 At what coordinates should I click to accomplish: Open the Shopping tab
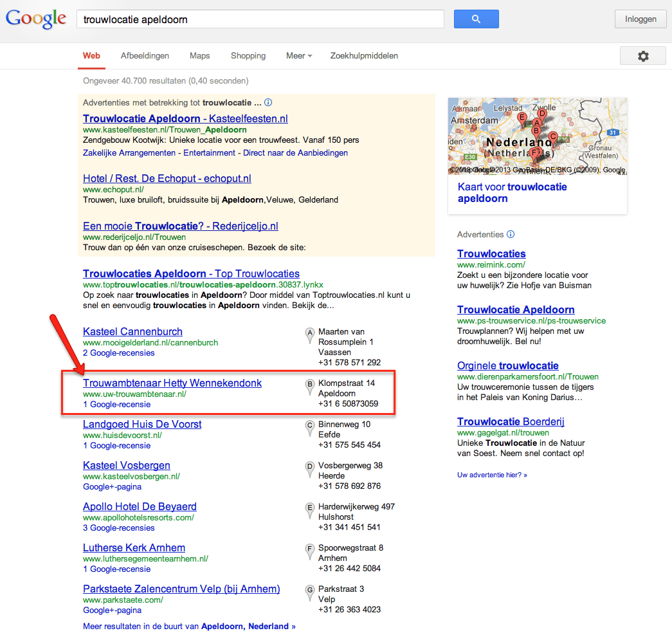coord(248,56)
